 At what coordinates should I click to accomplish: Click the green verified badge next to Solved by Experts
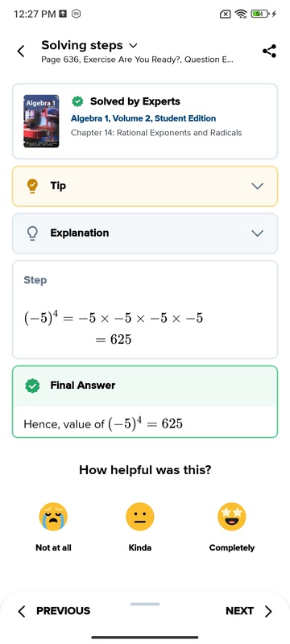[x=77, y=101]
